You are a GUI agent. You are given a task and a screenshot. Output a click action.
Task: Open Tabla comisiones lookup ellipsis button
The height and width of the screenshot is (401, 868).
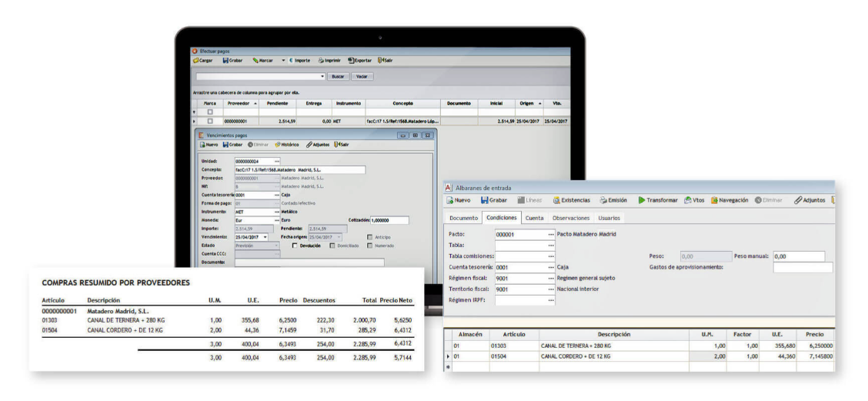tap(551, 256)
